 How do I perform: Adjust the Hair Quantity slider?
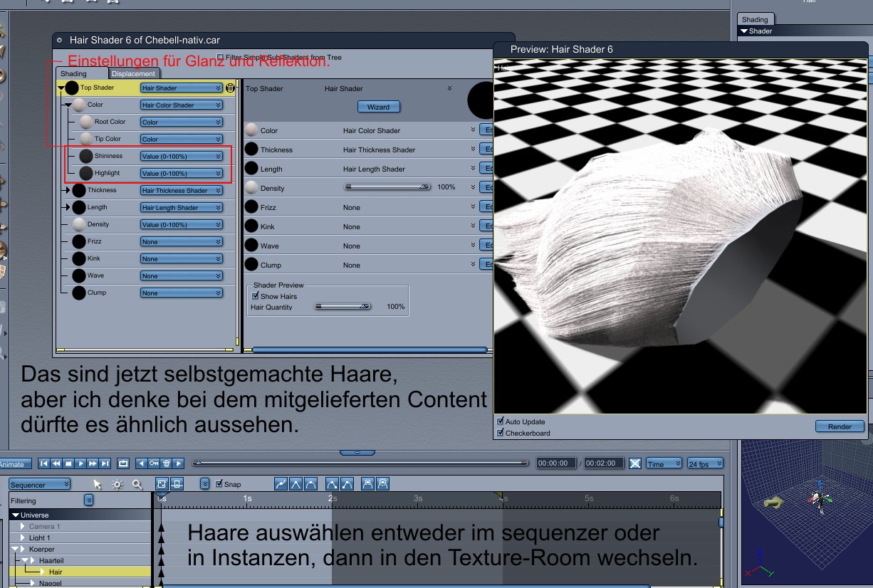click(x=343, y=306)
